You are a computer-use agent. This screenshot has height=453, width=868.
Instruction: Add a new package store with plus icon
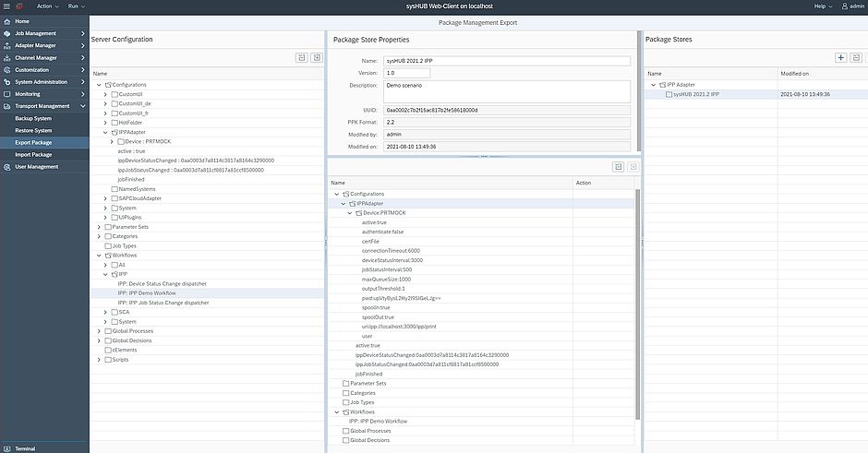point(841,57)
